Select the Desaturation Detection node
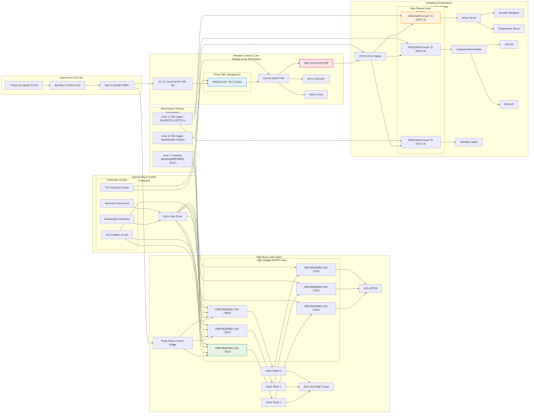 coord(117,219)
